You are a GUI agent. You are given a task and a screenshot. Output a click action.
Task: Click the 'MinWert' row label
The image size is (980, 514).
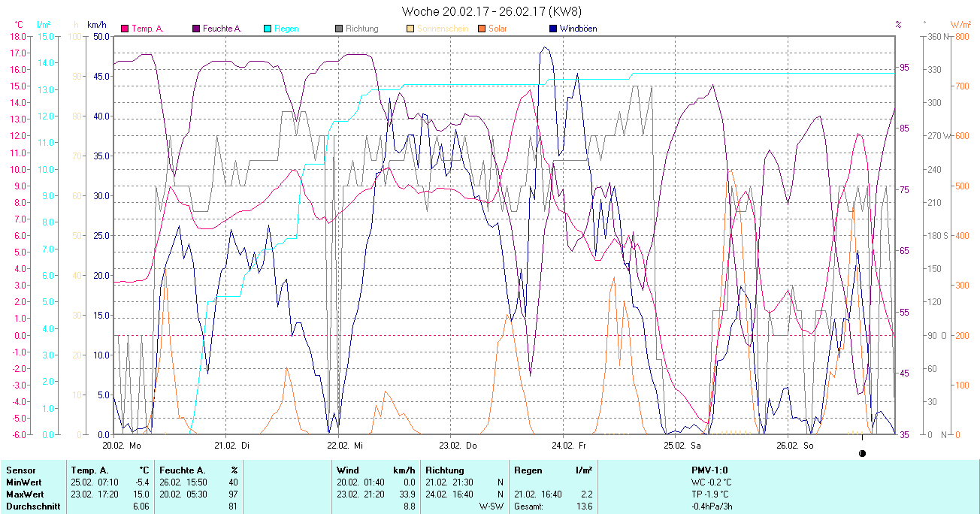[23, 482]
